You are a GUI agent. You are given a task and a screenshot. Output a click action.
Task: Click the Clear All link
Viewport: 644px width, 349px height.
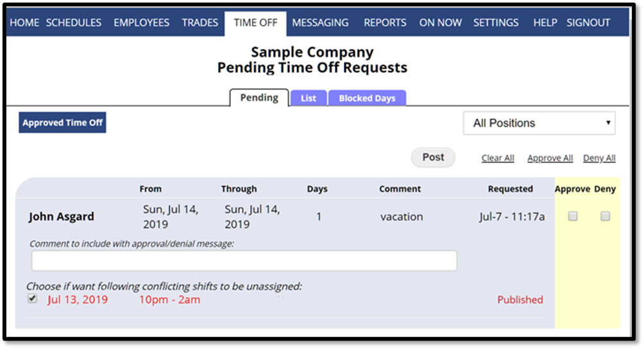pyautogui.click(x=498, y=158)
